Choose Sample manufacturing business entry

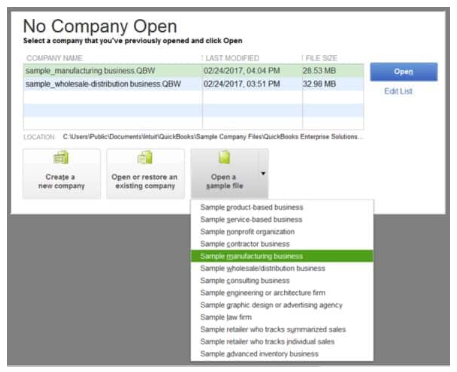coord(282,256)
